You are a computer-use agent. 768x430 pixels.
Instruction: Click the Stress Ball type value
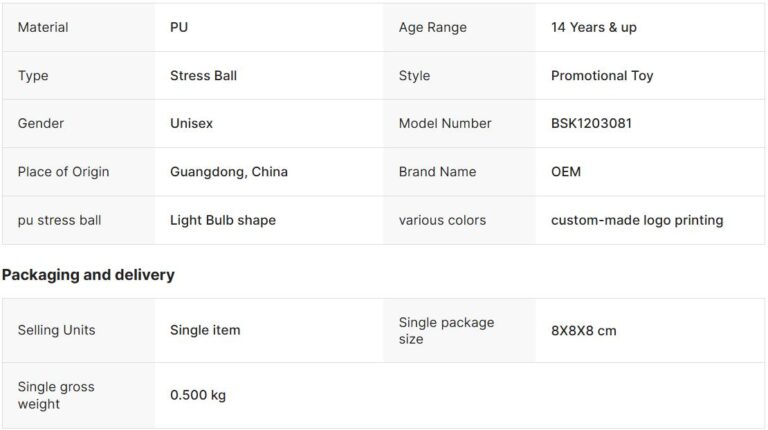203,75
